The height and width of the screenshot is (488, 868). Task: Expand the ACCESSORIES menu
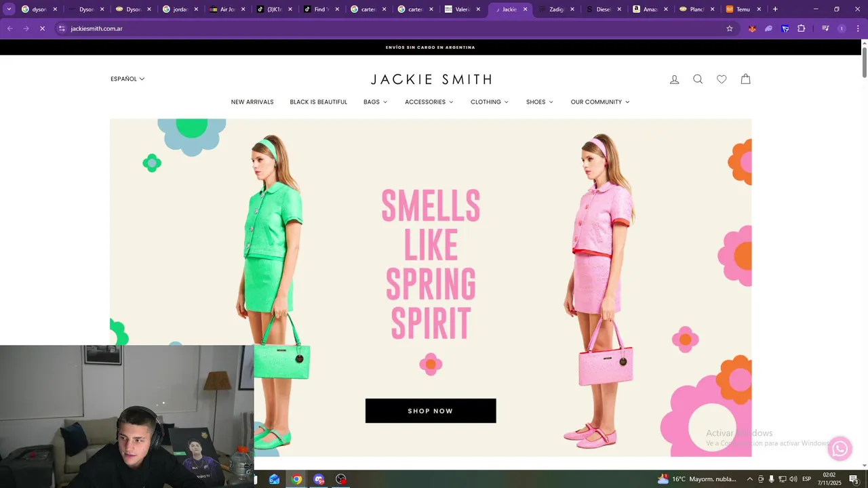(x=429, y=102)
